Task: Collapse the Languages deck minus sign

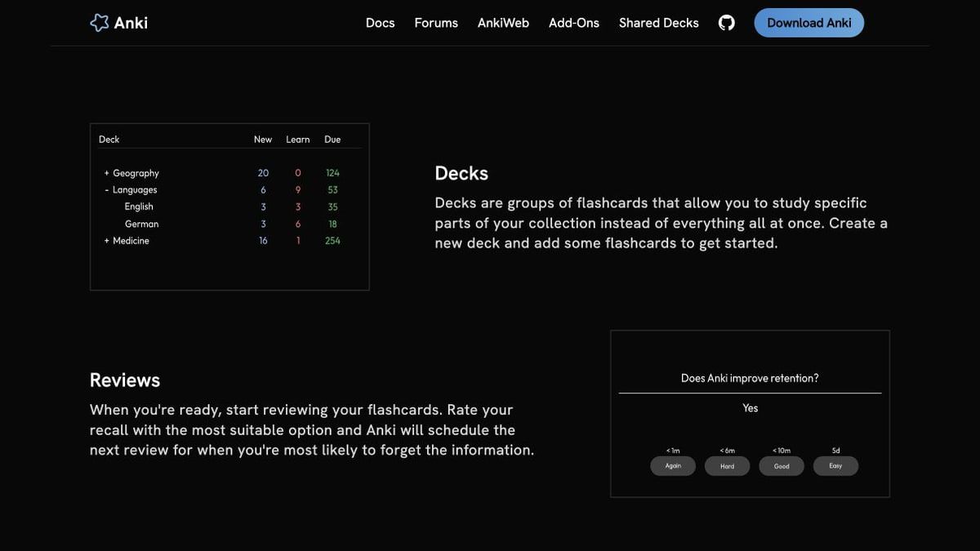Action: [x=106, y=190]
